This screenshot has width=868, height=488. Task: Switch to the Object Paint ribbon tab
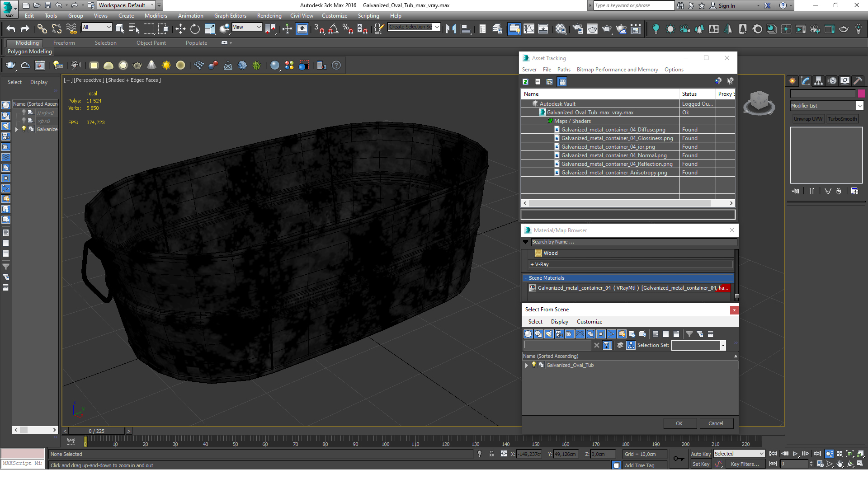click(151, 43)
